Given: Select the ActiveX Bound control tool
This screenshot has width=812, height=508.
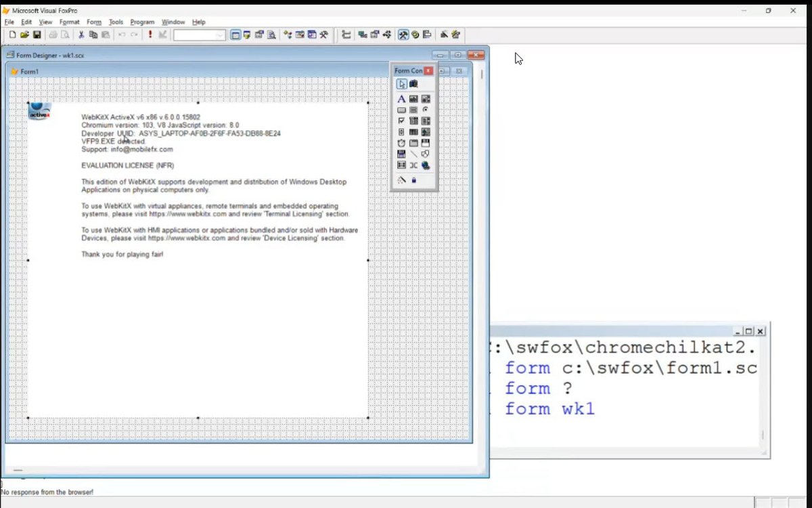Looking at the screenshot, I should [401, 154].
